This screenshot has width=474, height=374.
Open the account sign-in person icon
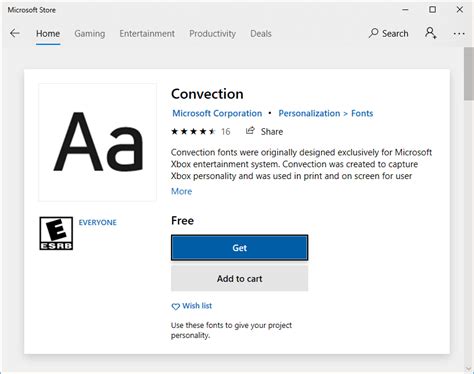click(x=430, y=33)
